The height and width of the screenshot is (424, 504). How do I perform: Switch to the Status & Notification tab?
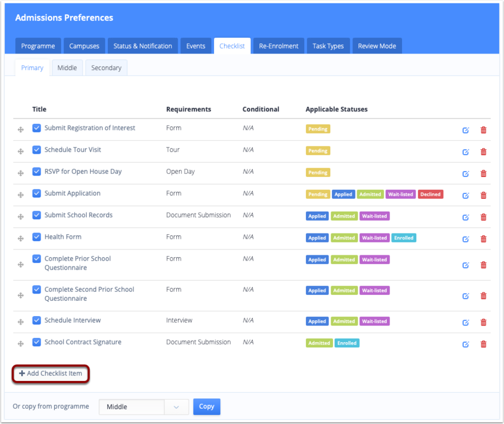click(143, 46)
